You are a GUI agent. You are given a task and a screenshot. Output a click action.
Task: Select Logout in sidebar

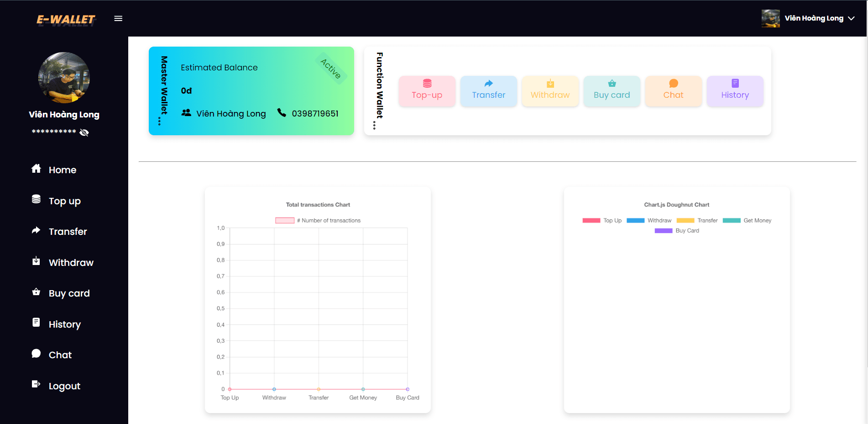coord(64,386)
